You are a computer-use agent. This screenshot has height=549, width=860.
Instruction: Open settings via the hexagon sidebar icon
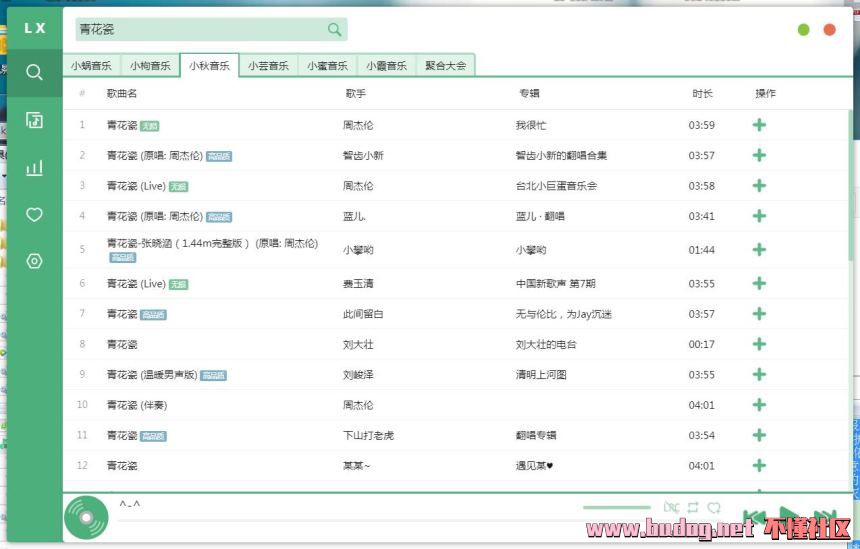pyautogui.click(x=35, y=261)
